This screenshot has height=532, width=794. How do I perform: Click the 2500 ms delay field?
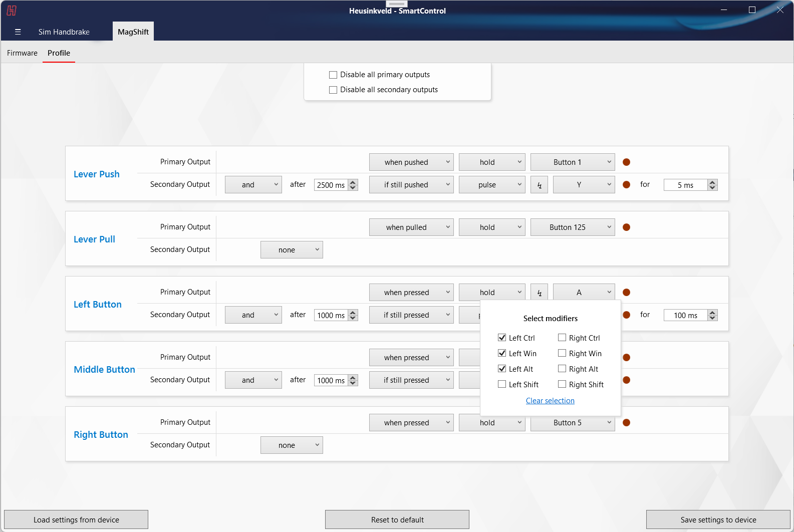pos(331,185)
